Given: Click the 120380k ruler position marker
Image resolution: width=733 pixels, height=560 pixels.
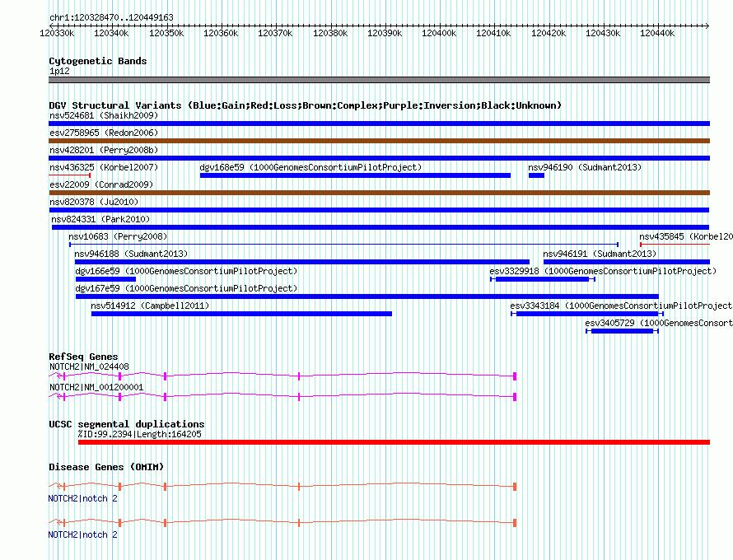Looking at the screenshot, I should (330, 33).
